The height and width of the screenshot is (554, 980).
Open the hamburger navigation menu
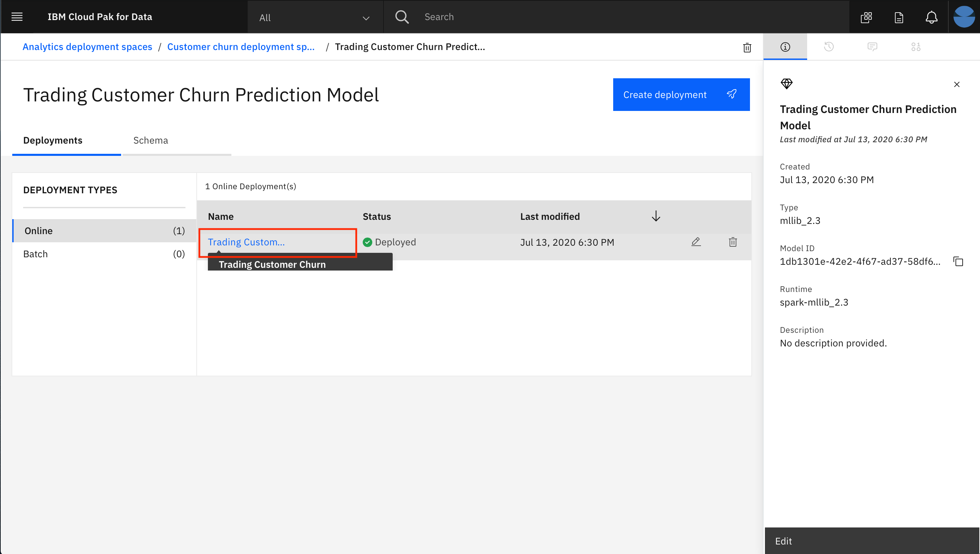coord(17,17)
